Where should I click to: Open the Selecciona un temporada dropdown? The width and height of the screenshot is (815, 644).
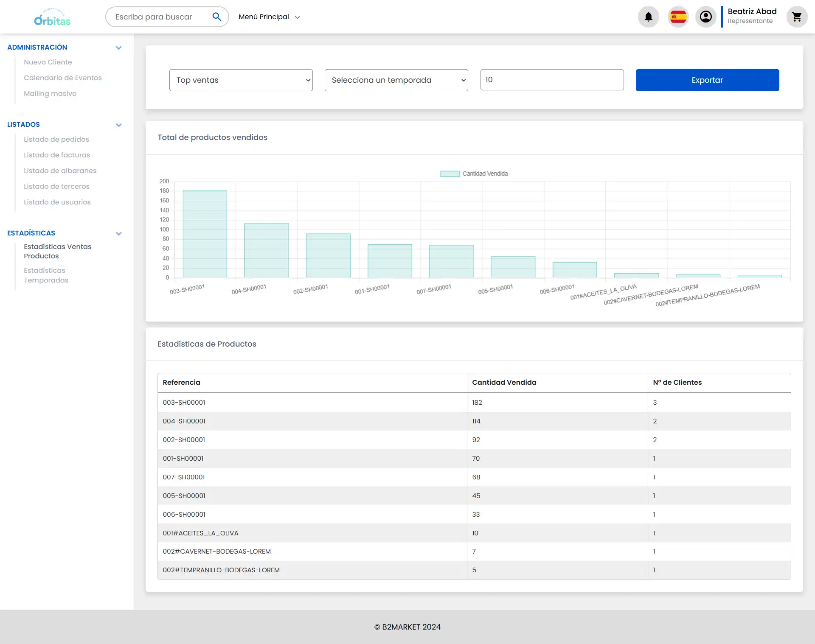click(396, 80)
